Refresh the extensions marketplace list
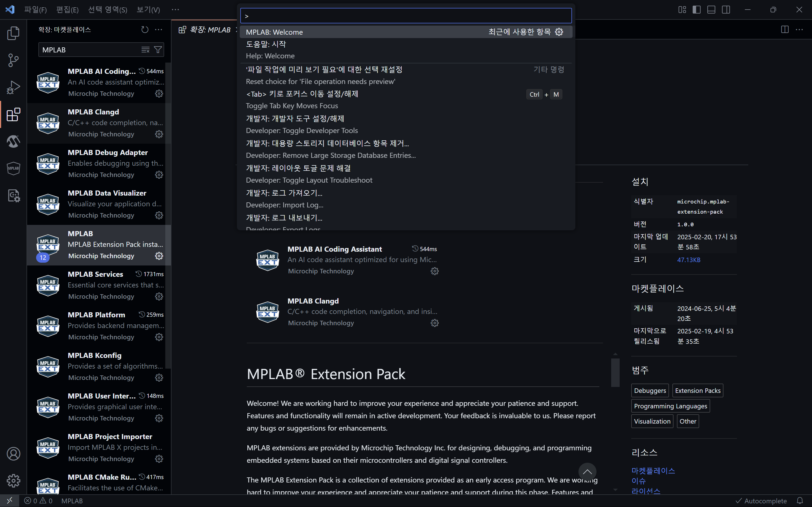 point(145,30)
